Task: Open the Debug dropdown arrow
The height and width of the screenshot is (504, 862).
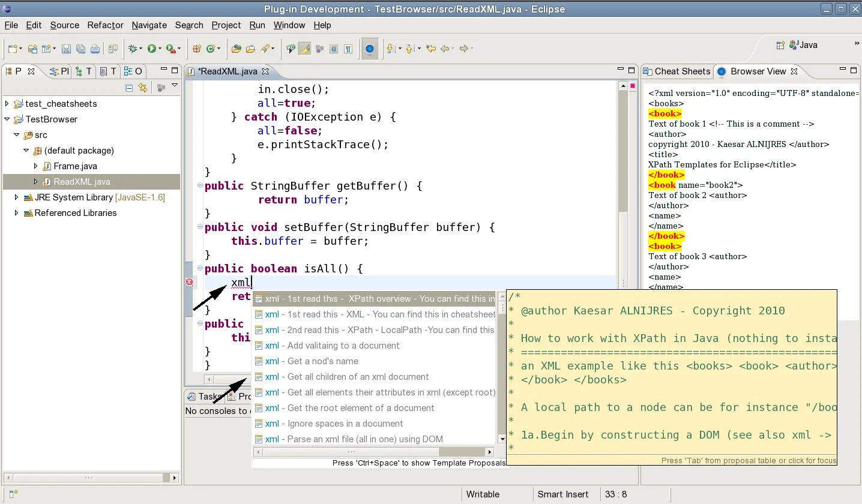Action: (141, 49)
